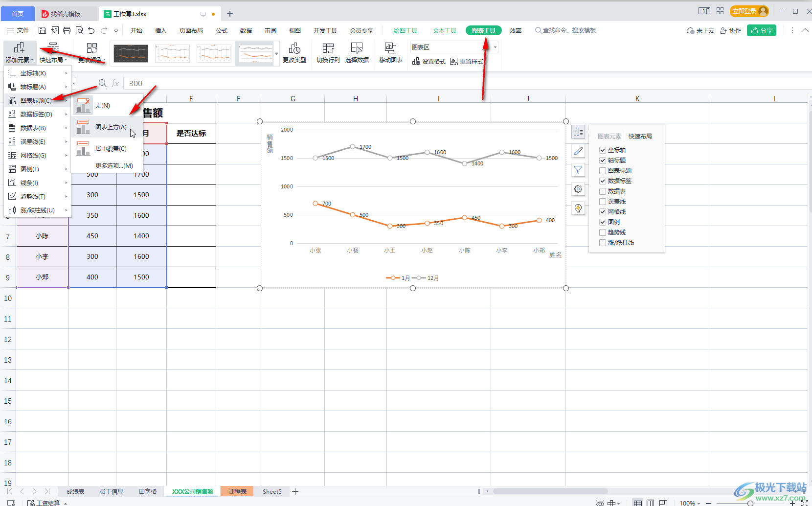Open the 页面布局 ribbon tab

pos(191,30)
